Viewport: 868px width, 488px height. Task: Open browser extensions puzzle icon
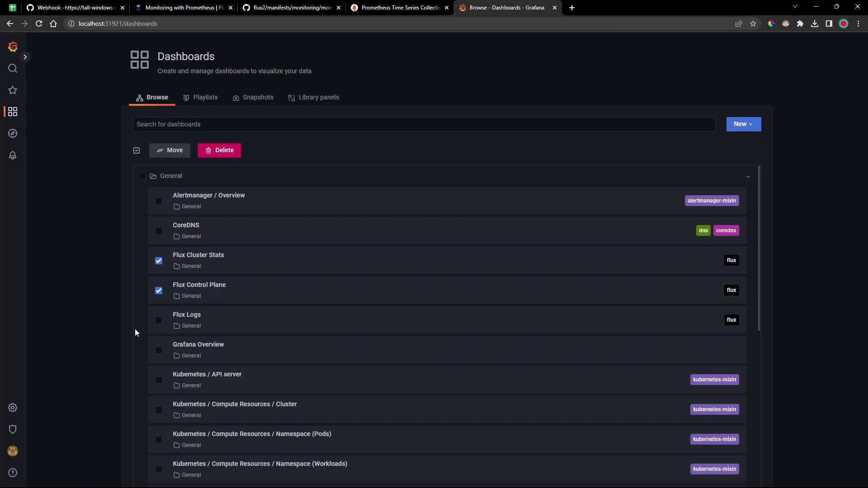[x=800, y=23]
